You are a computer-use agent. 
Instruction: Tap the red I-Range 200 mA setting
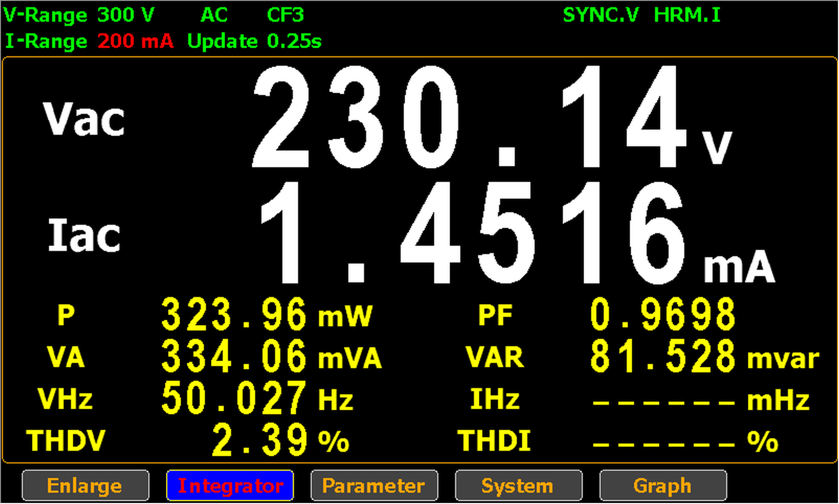135,41
